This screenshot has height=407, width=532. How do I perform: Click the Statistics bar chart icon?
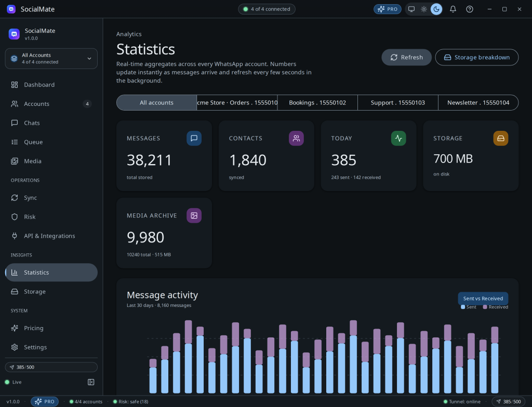15,273
